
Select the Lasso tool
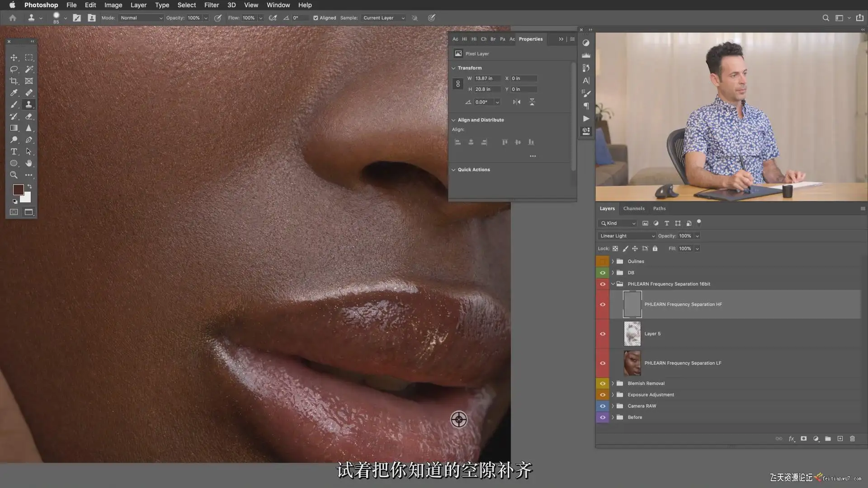click(14, 69)
